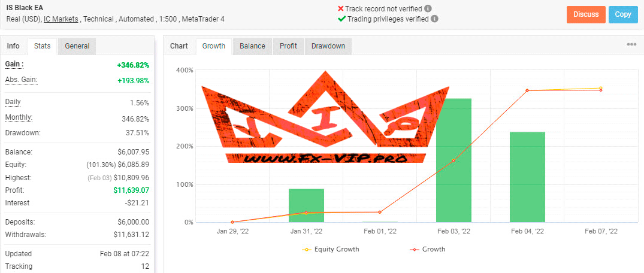Toggle Equity Growth legend series
Viewport: 644px width, 273px height.
coord(330,249)
